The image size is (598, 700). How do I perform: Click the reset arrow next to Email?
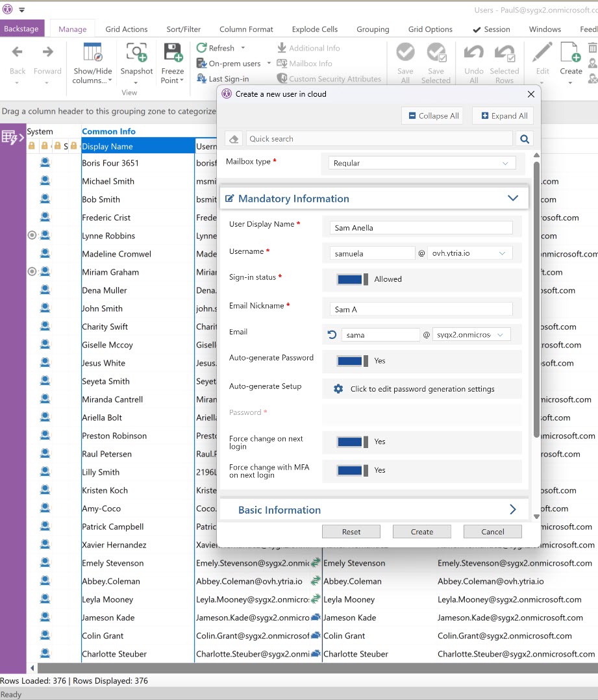332,334
